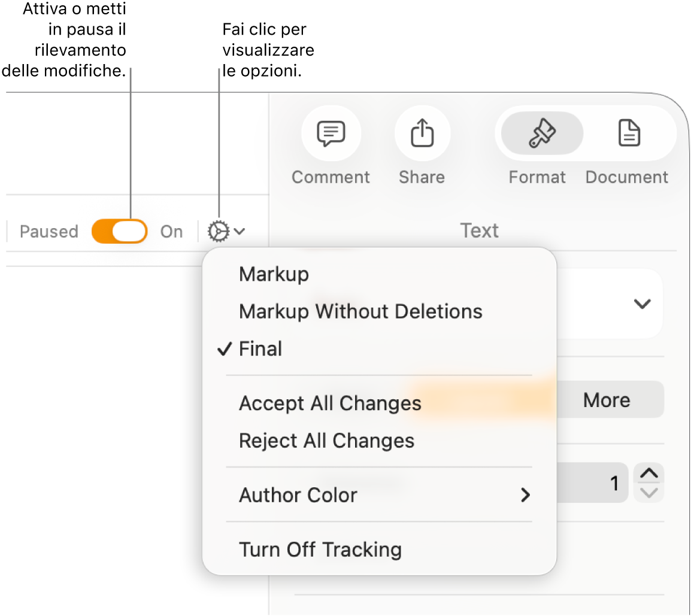Choose Turn Off Tracking
Image resolution: width=691 pixels, height=616 pixels.
click(320, 550)
